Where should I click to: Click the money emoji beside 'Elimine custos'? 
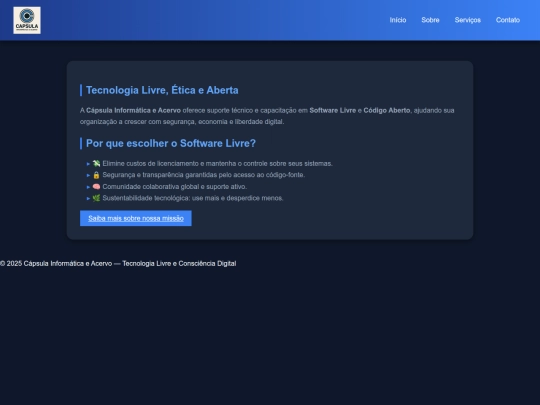click(96, 164)
